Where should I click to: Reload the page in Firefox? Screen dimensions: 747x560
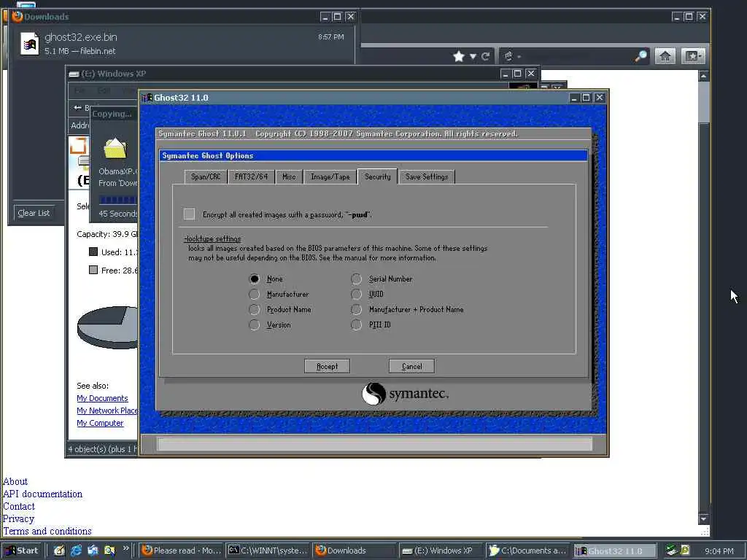click(x=485, y=56)
